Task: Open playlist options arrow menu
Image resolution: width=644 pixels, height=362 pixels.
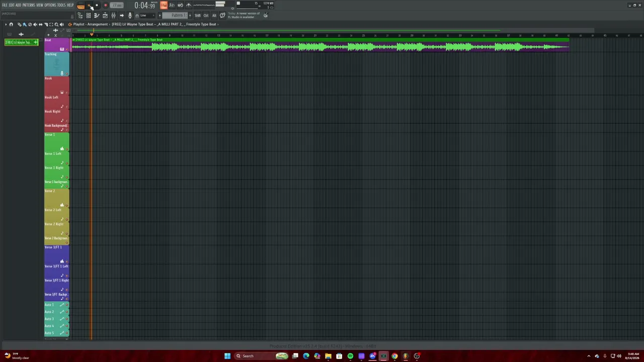Action: tap(6, 25)
